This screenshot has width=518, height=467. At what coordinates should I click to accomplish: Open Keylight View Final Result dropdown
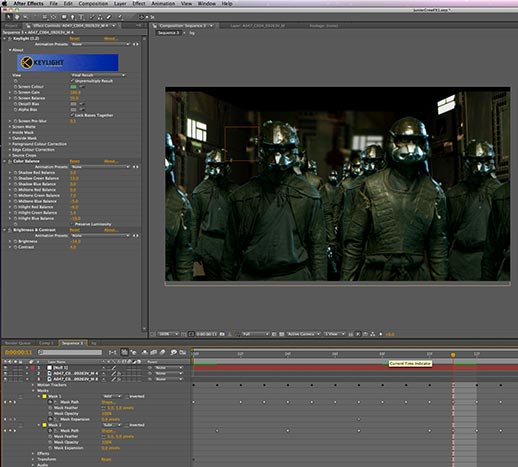click(x=98, y=75)
